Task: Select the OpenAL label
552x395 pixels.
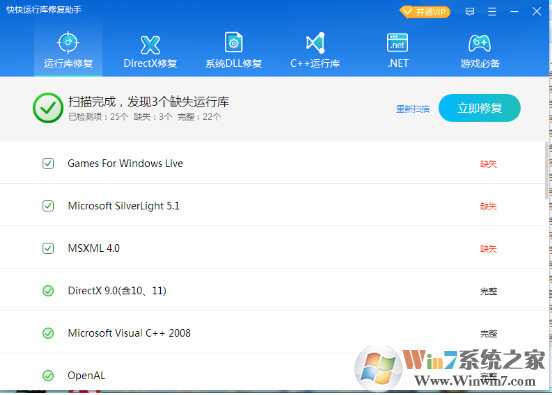Action: pos(86,376)
